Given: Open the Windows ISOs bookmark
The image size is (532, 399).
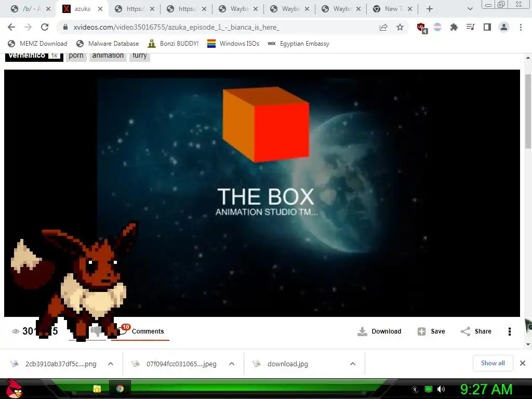Looking at the screenshot, I should pyautogui.click(x=233, y=44).
